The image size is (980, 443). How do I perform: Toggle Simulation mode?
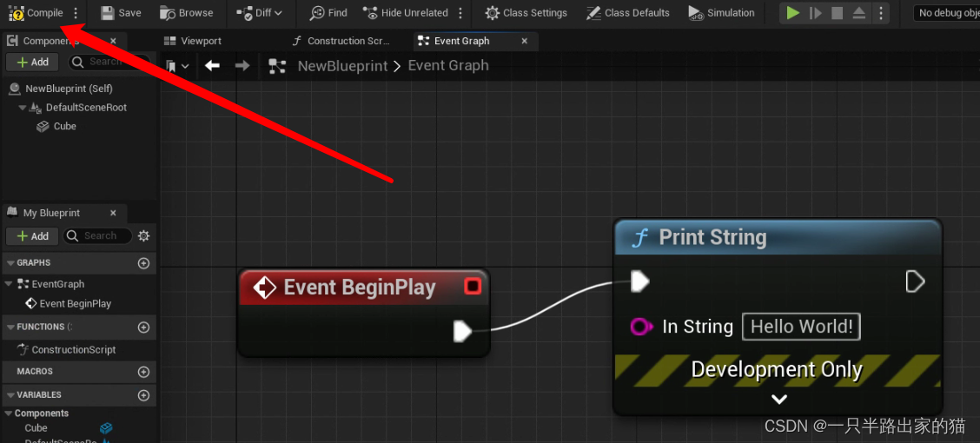tap(721, 12)
